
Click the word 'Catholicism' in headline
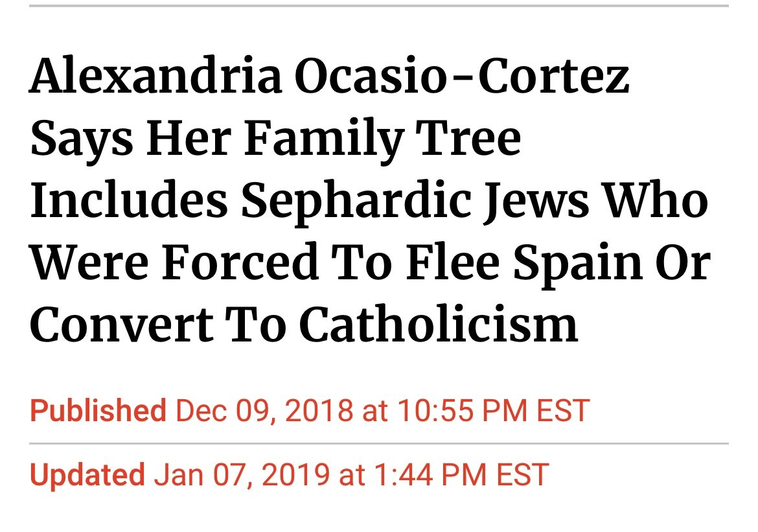click(x=439, y=325)
